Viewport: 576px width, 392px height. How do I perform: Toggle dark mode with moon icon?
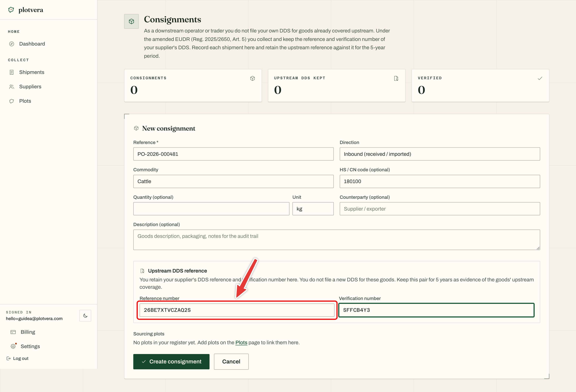85,315
